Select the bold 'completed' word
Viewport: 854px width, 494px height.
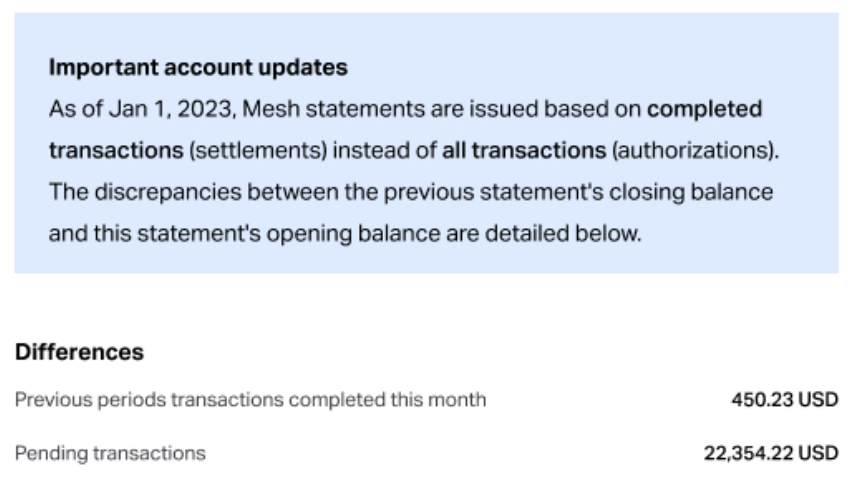(704, 109)
